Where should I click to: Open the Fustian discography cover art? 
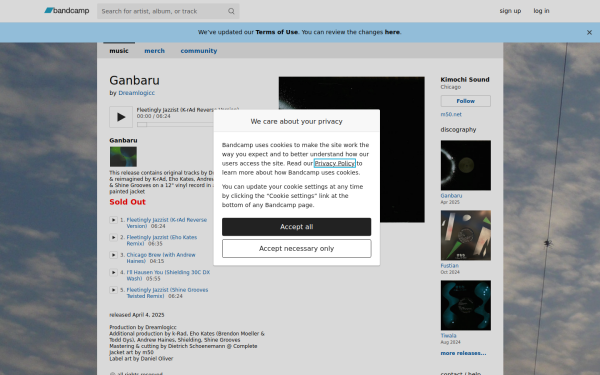tap(466, 235)
